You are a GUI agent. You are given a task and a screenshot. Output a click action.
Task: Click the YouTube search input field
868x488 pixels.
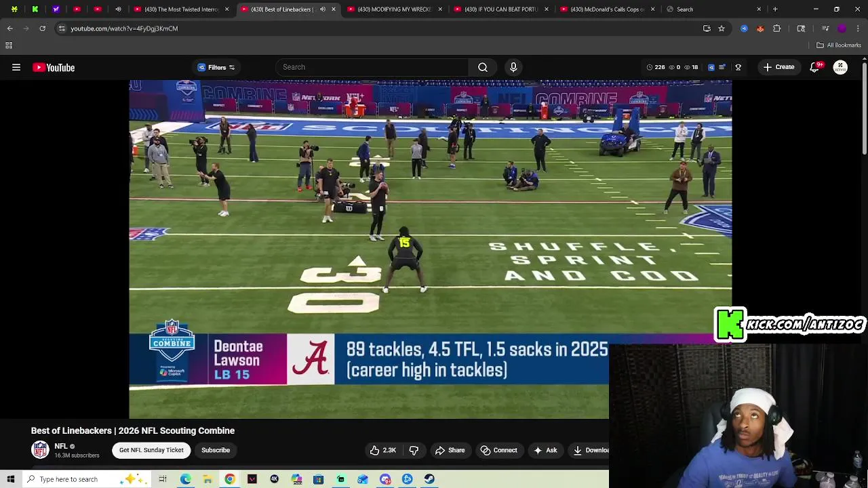372,67
